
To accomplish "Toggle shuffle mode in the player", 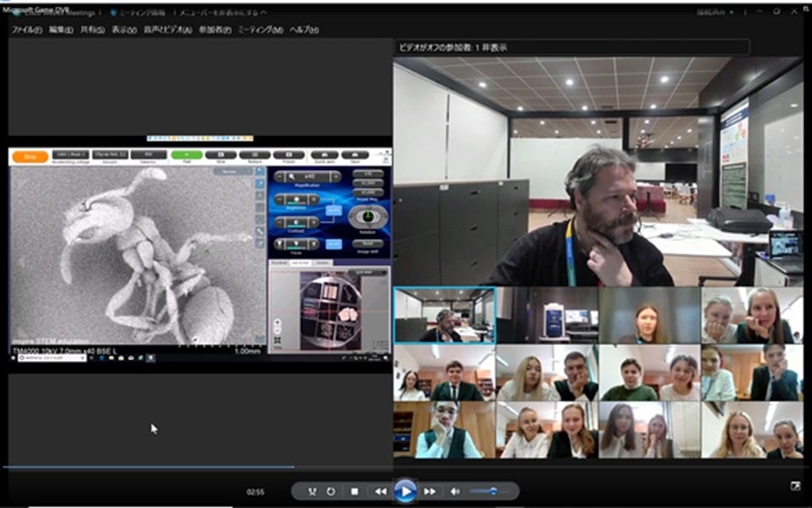I will pos(312,491).
